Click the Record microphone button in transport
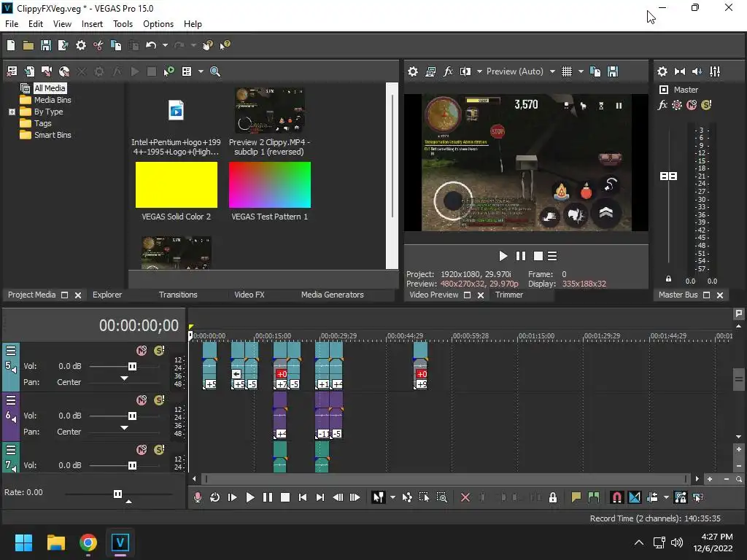Screen dimensions: 747x560 pos(198,497)
